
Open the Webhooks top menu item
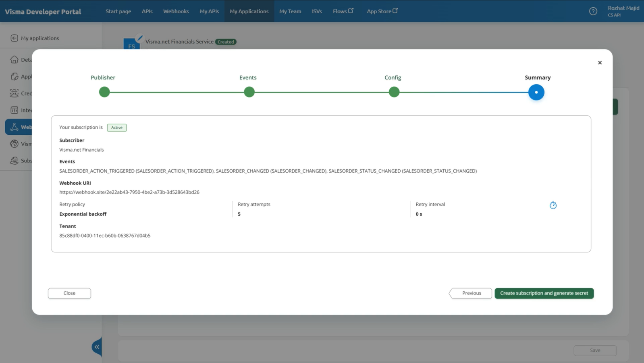[x=176, y=11]
